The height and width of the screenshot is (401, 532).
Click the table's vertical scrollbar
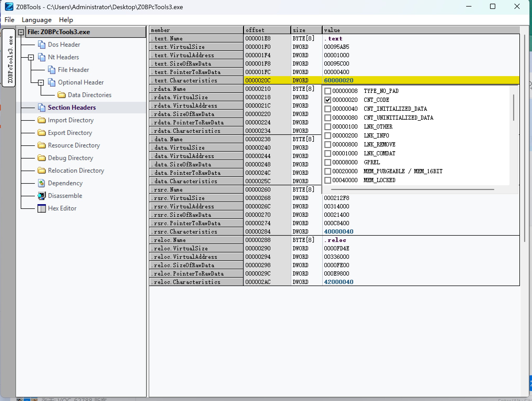pos(524,138)
